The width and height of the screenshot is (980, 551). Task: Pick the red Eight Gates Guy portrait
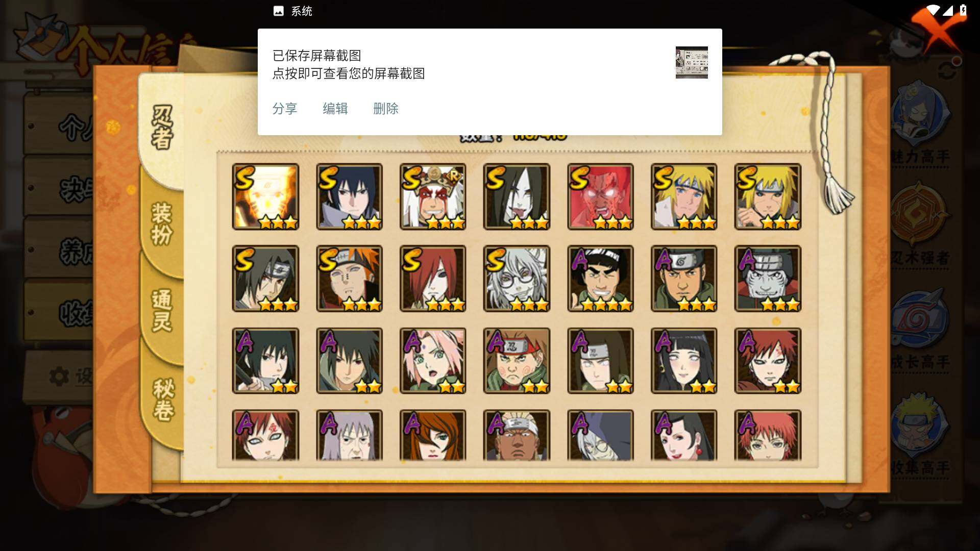click(x=600, y=197)
